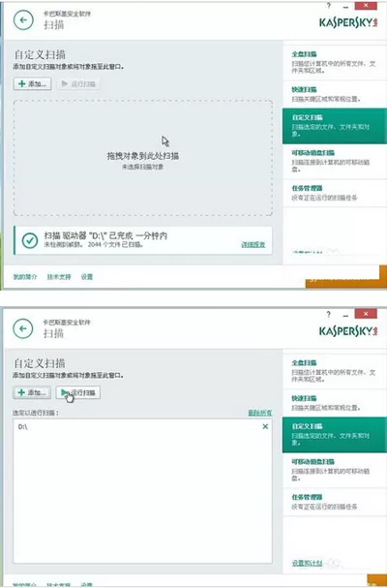This screenshot has height=588, width=387.
Task: Open 任务管理器 in the drag-and-drop window sidebar
Action: click(x=335, y=193)
